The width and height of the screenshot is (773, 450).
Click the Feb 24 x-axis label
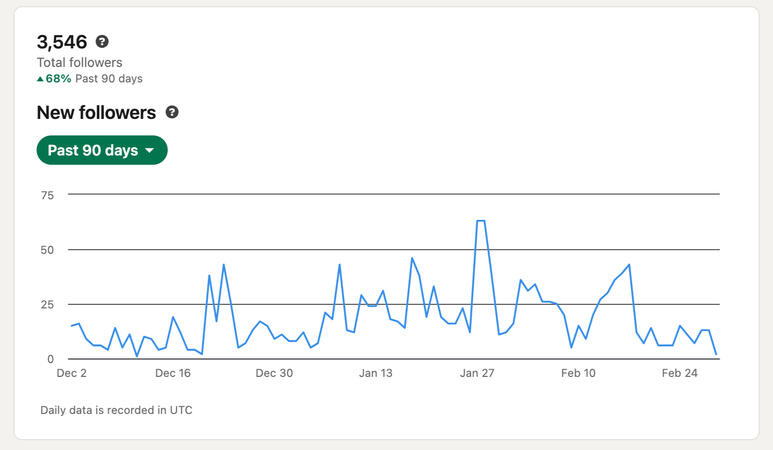click(x=679, y=374)
